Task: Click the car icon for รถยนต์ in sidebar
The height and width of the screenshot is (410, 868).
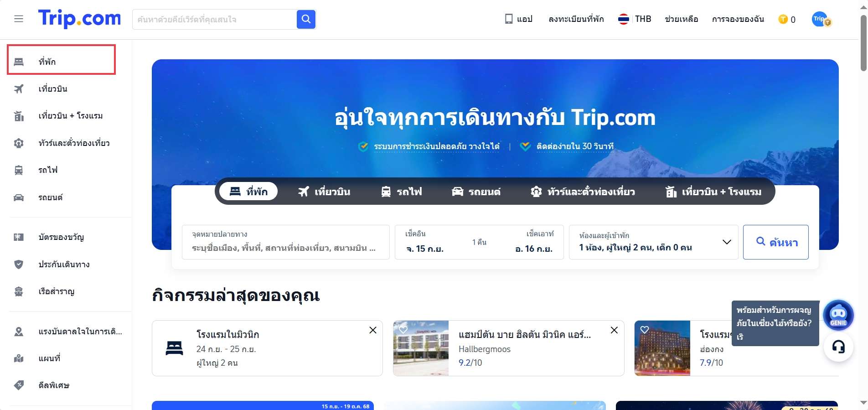Action: 19,197
